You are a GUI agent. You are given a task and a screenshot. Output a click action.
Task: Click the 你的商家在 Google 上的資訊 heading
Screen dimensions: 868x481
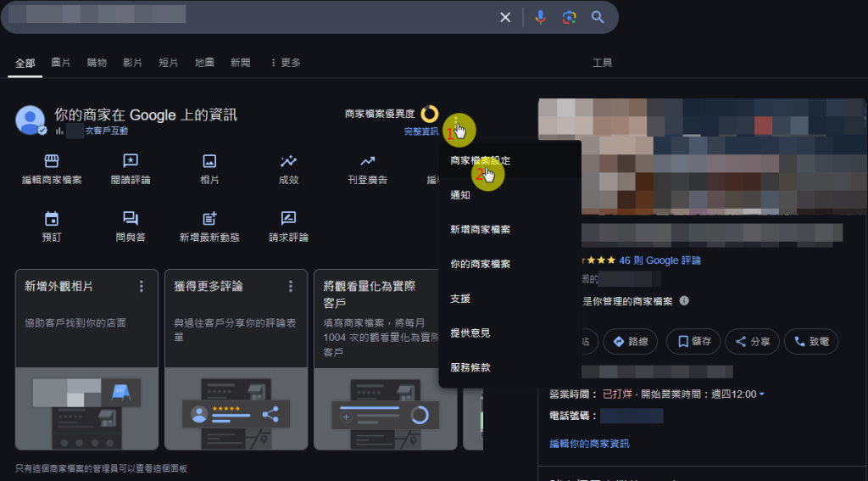146,115
